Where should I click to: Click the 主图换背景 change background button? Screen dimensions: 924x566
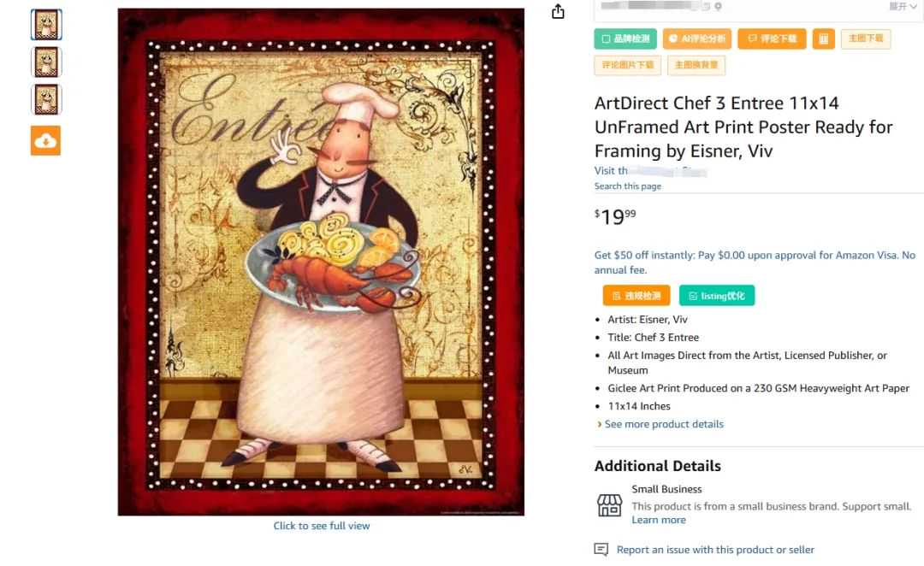[x=696, y=65]
